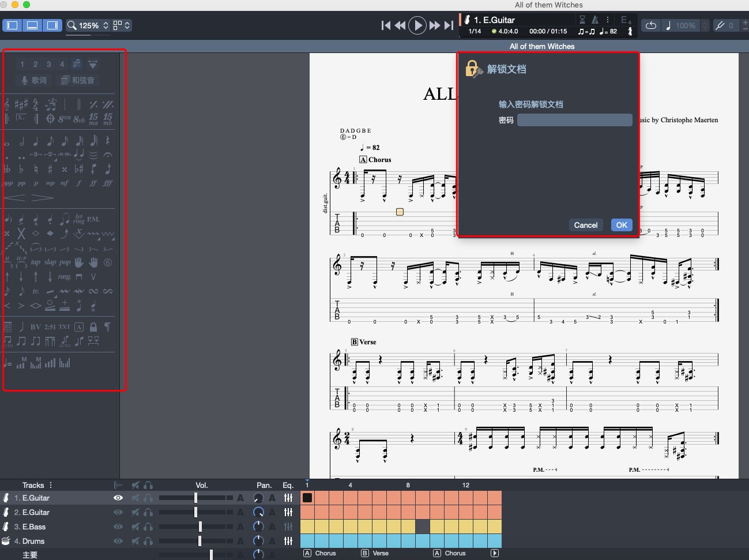Toggle the loop playback icon
The width and height of the screenshot is (749, 560).
click(650, 25)
